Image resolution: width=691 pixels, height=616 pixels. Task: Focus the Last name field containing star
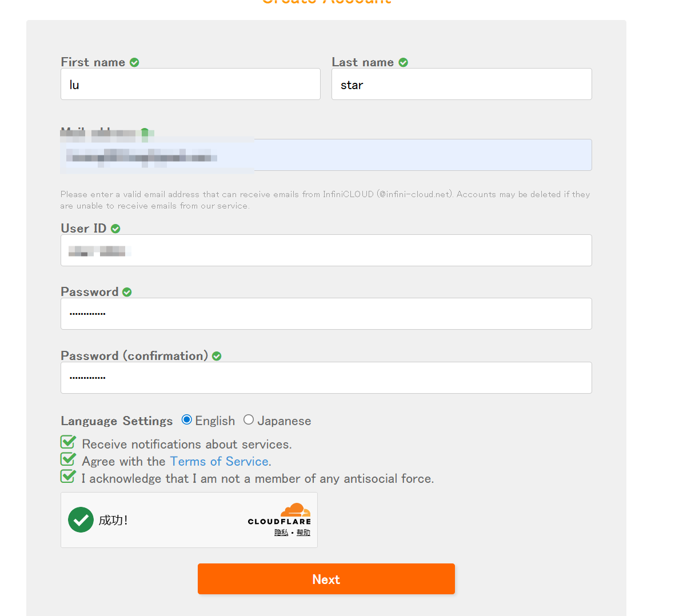click(x=461, y=85)
